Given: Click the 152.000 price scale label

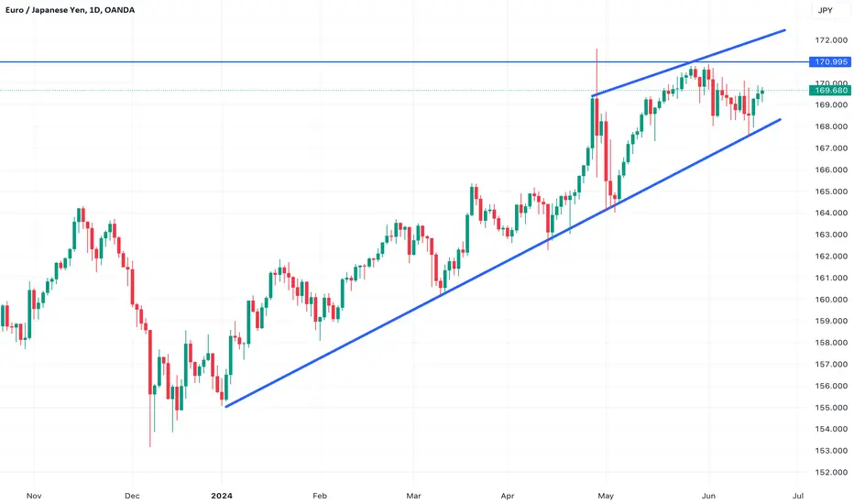Looking at the screenshot, I should (831, 473).
